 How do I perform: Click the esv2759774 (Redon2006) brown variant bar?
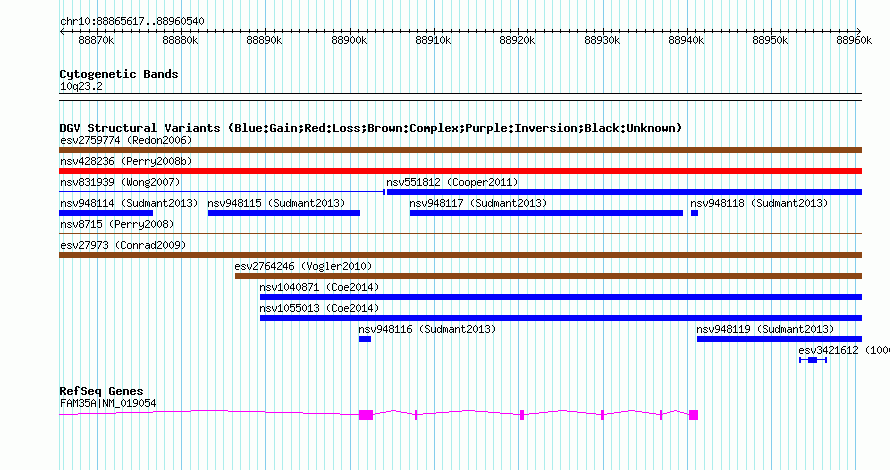pos(460,150)
